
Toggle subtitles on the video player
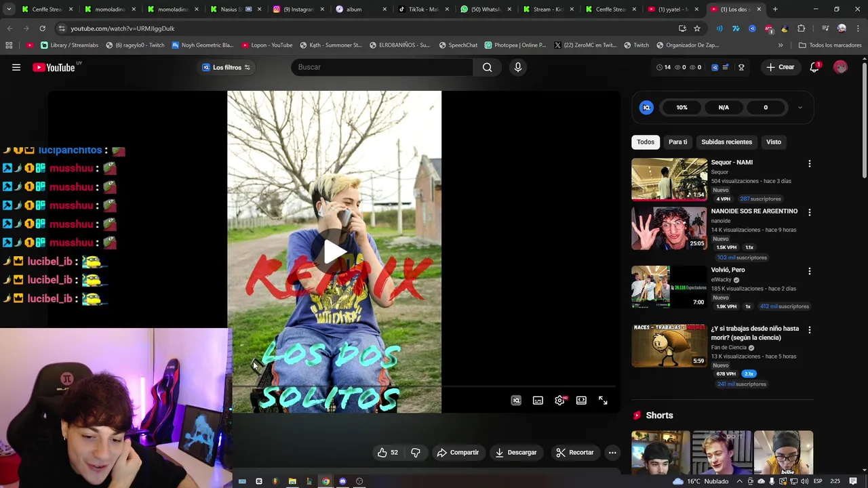(538, 401)
